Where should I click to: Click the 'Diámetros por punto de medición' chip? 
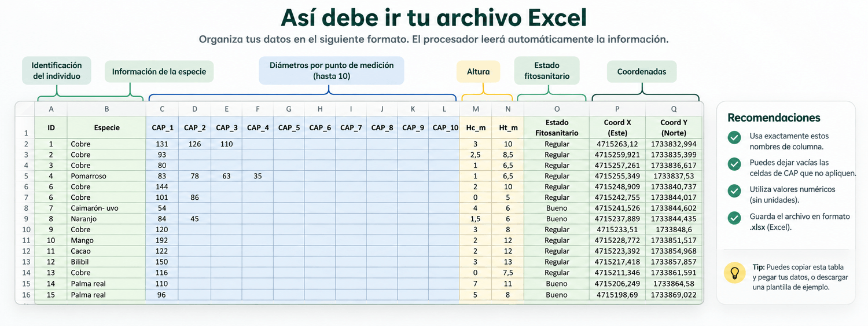point(332,71)
